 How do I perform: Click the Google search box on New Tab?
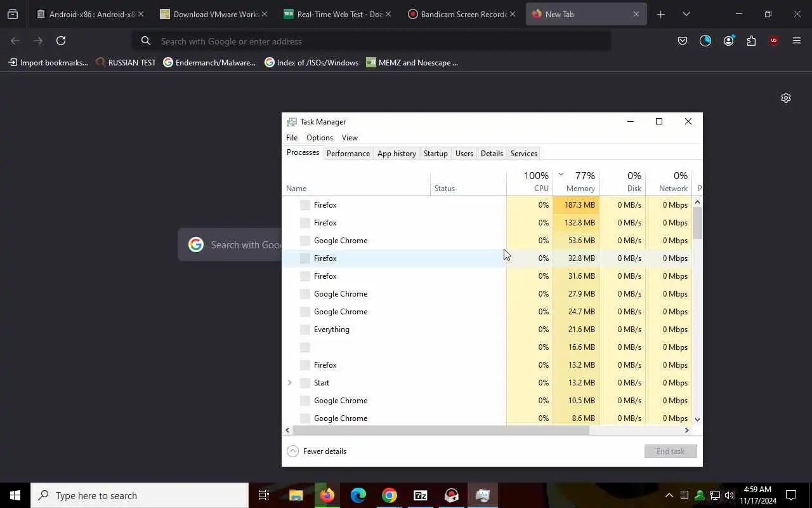click(230, 245)
